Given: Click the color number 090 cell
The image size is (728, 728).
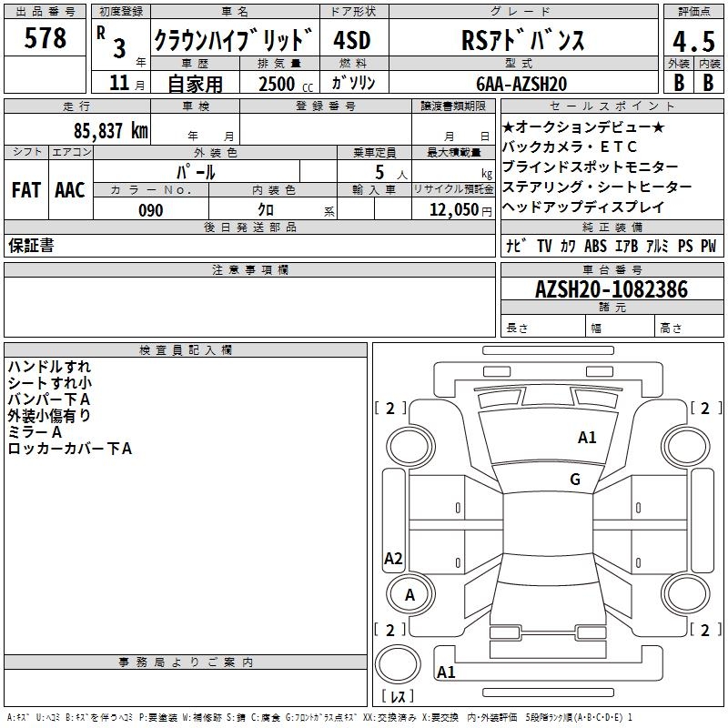Looking at the screenshot, I should [x=150, y=210].
